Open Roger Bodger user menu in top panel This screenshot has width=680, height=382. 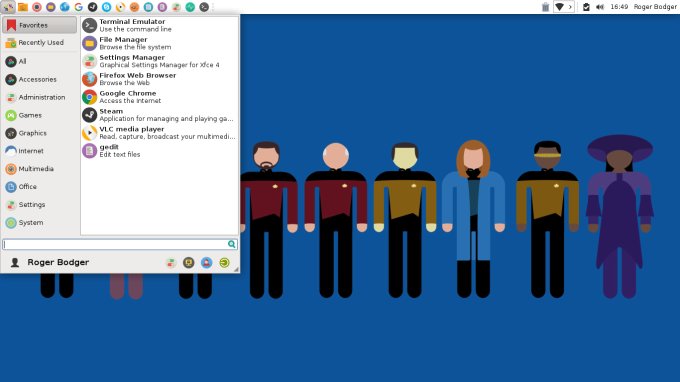(655, 7)
